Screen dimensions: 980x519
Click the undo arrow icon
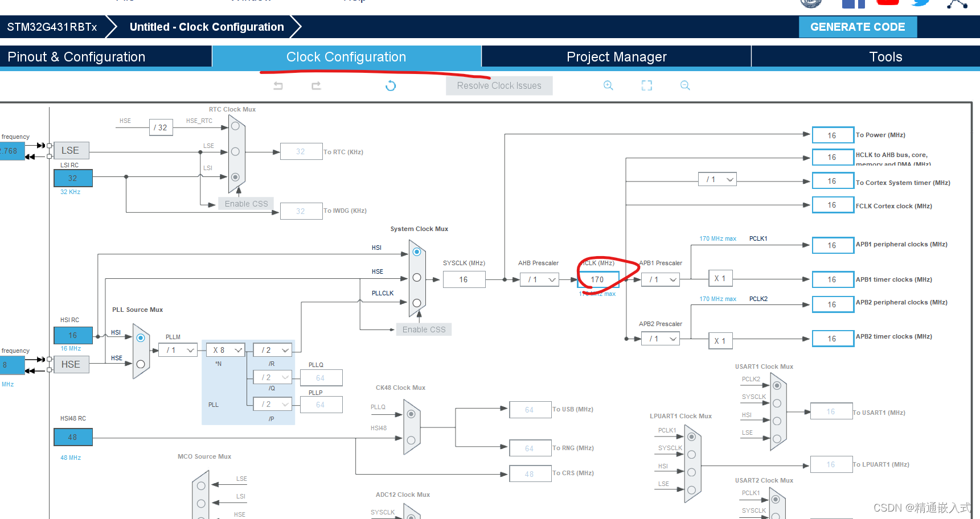(x=278, y=86)
